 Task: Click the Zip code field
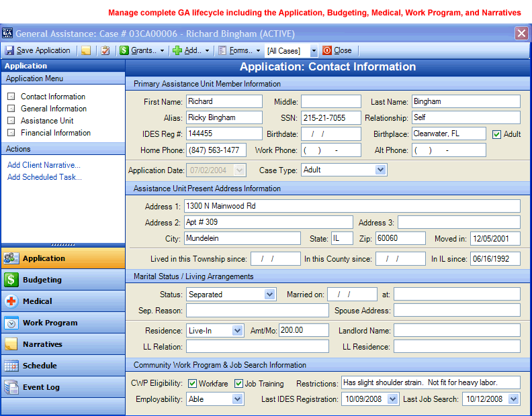pos(400,238)
